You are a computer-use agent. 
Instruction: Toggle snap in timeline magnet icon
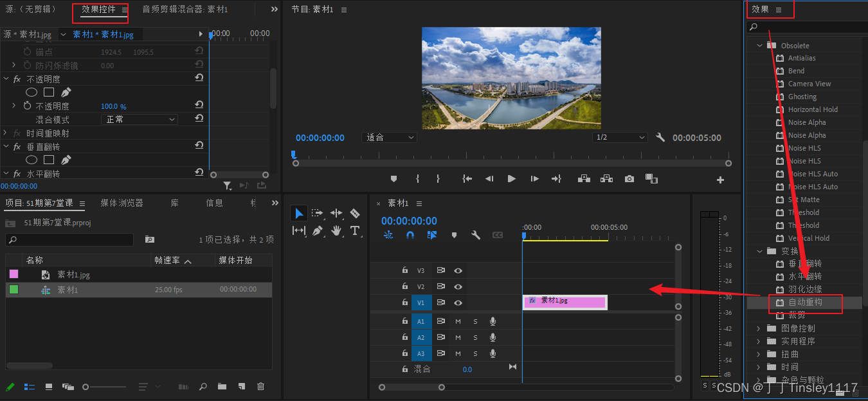(x=410, y=236)
